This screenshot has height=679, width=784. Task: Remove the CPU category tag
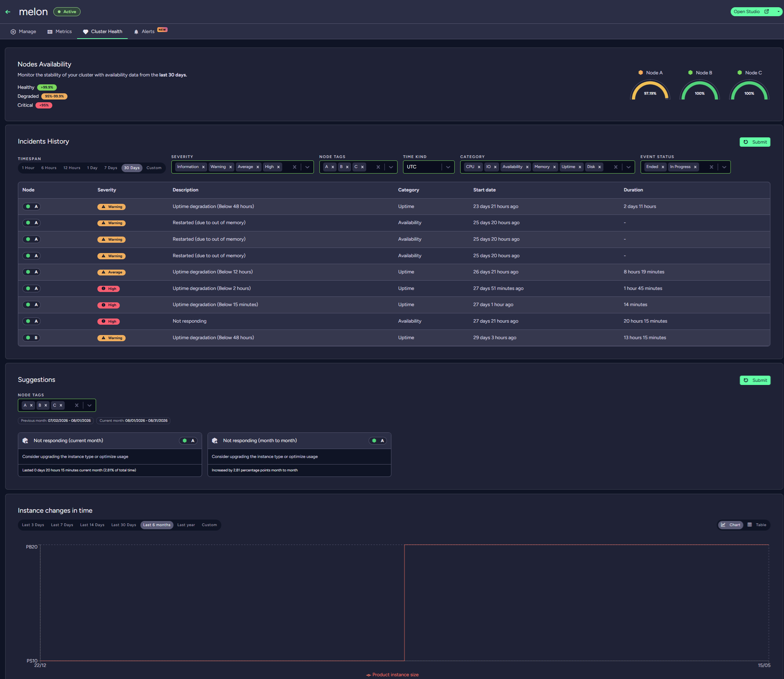point(479,167)
